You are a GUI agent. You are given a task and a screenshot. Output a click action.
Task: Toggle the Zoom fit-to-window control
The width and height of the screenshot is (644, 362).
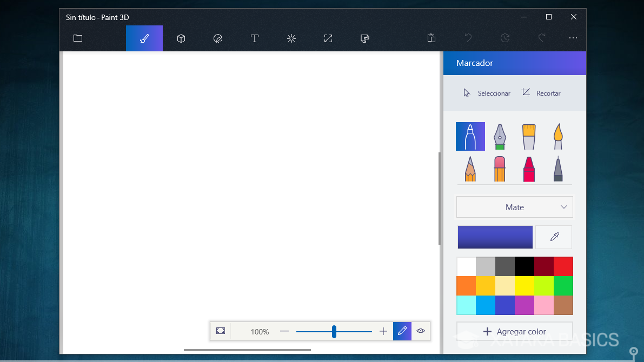221,331
